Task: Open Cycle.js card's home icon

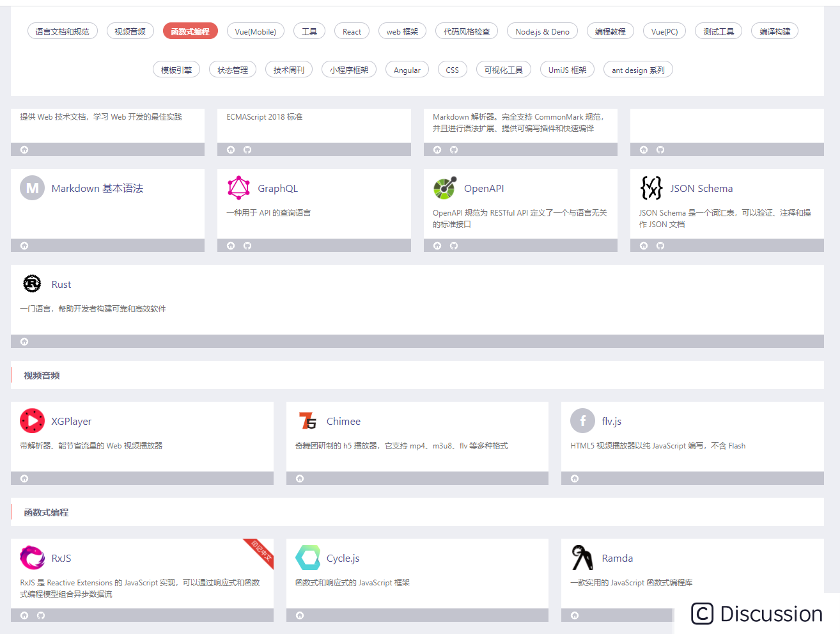Action: point(300,615)
